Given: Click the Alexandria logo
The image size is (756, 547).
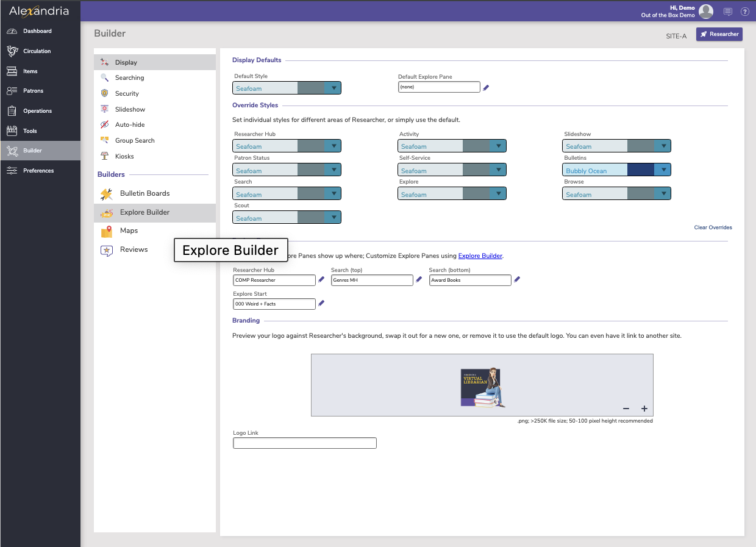Looking at the screenshot, I should click(39, 11).
